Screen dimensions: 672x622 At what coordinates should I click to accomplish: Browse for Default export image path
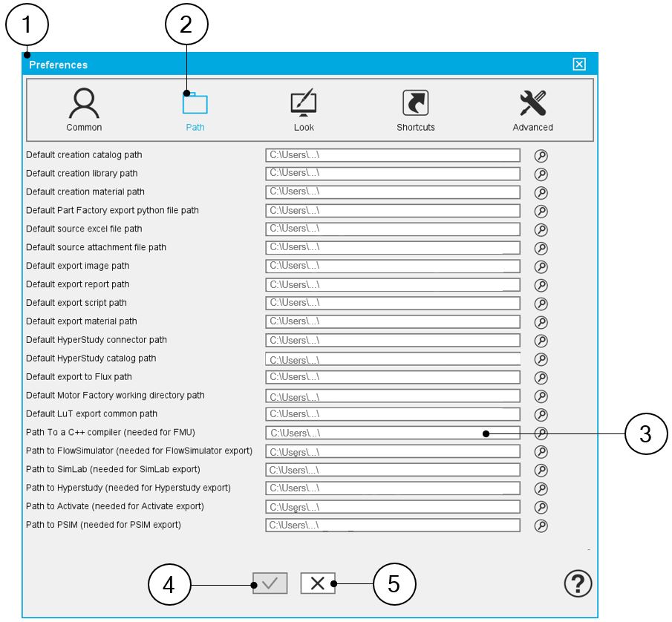pos(541,267)
